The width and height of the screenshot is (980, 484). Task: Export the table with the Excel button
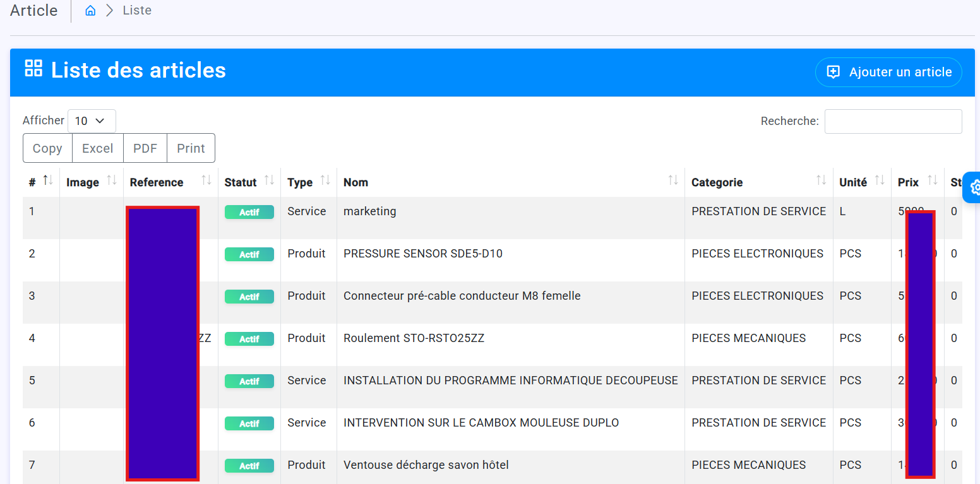[97, 148]
